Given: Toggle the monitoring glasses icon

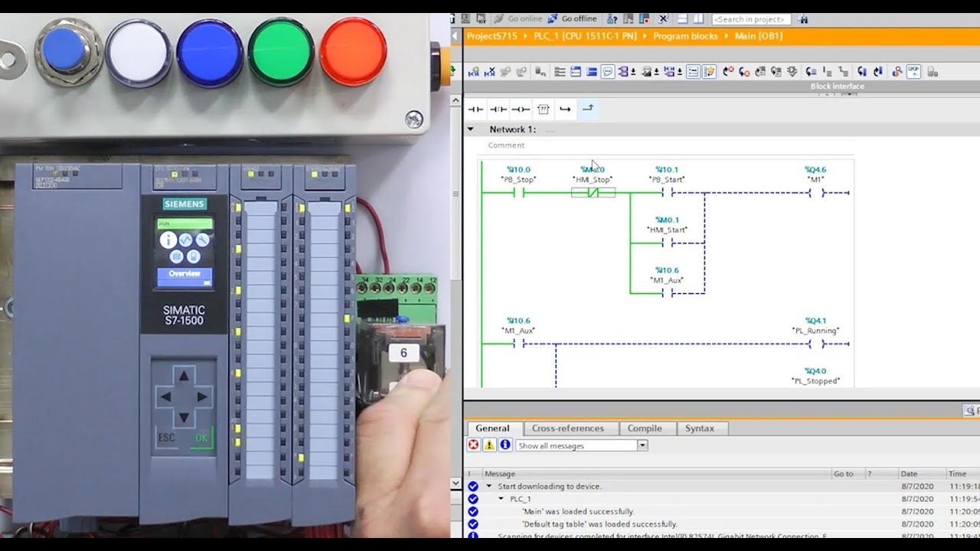Looking at the screenshot, I should (x=913, y=71).
